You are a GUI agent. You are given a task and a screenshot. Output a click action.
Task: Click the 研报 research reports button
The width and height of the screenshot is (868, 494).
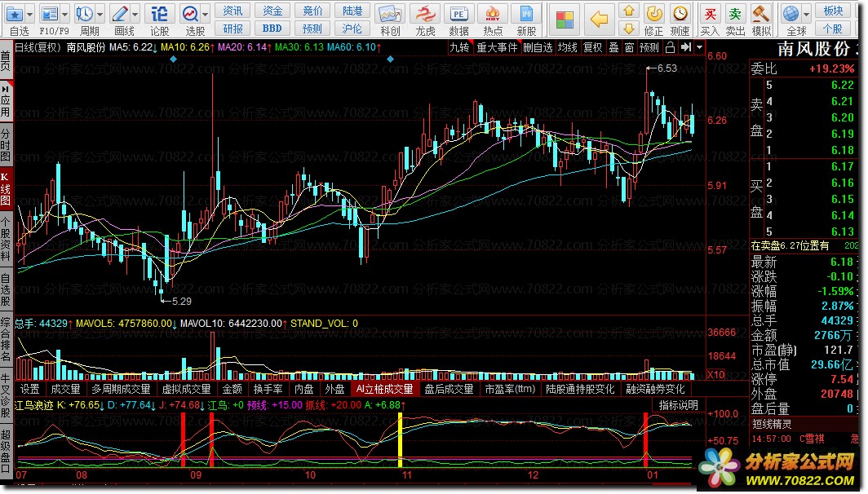click(233, 29)
